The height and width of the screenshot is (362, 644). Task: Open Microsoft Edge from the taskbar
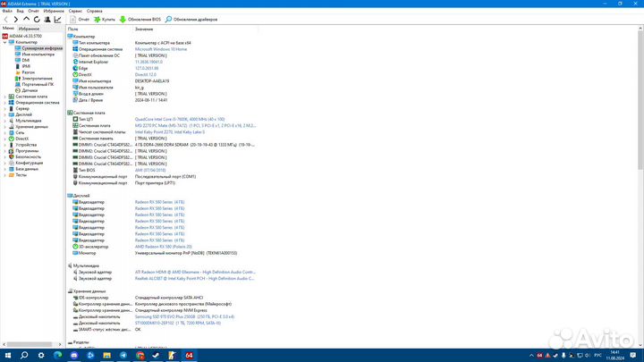click(57, 356)
